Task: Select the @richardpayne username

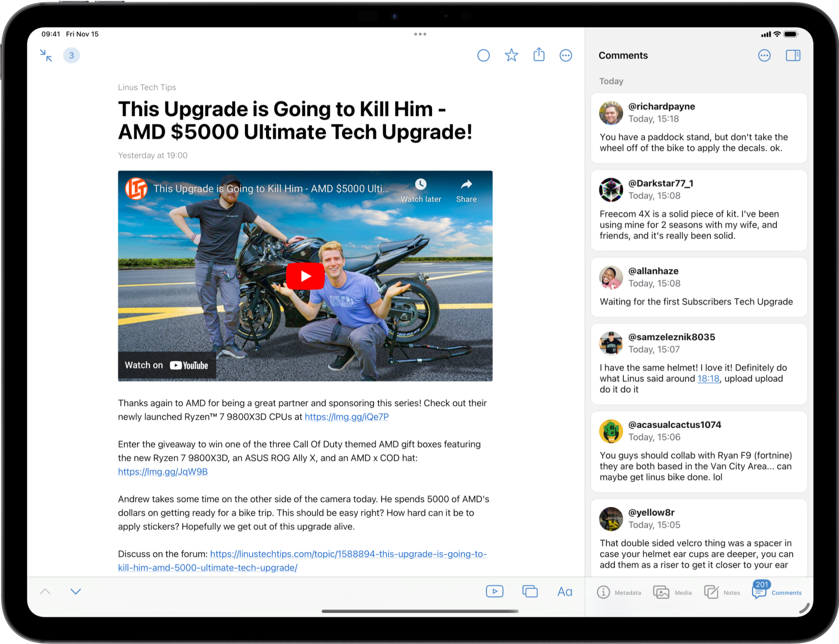Action: tap(662, 107)
